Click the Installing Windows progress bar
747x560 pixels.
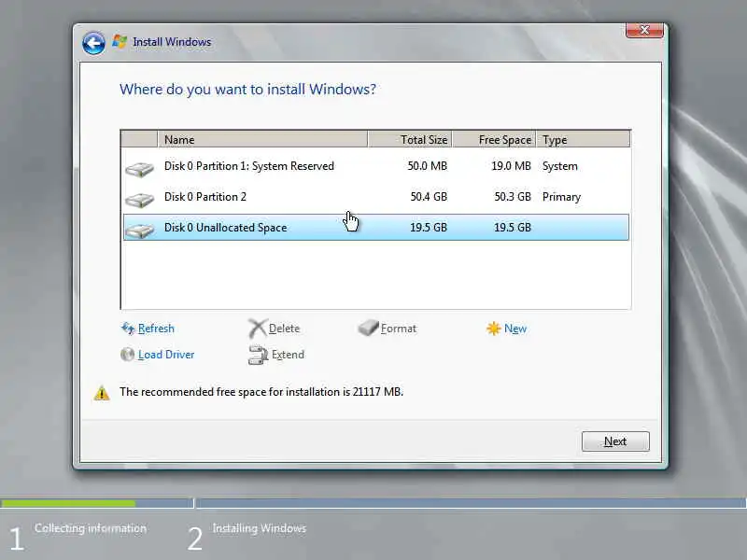click(x=472, y=503)
